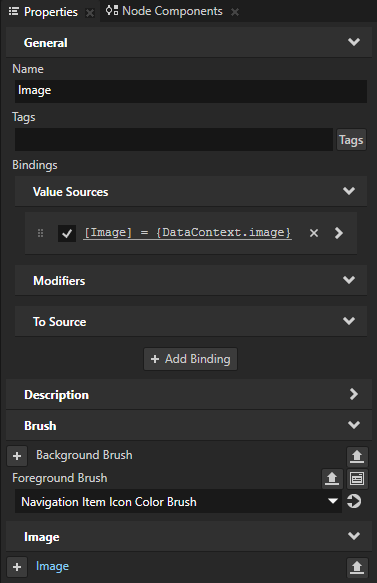The height and width of the screenshot is (583, 377).
Task: Close the Properties tab
Action: [90, 13]
